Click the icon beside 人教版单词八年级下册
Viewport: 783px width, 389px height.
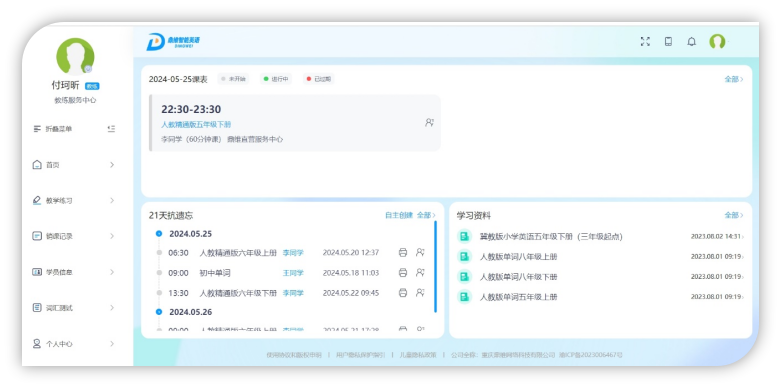465,277
